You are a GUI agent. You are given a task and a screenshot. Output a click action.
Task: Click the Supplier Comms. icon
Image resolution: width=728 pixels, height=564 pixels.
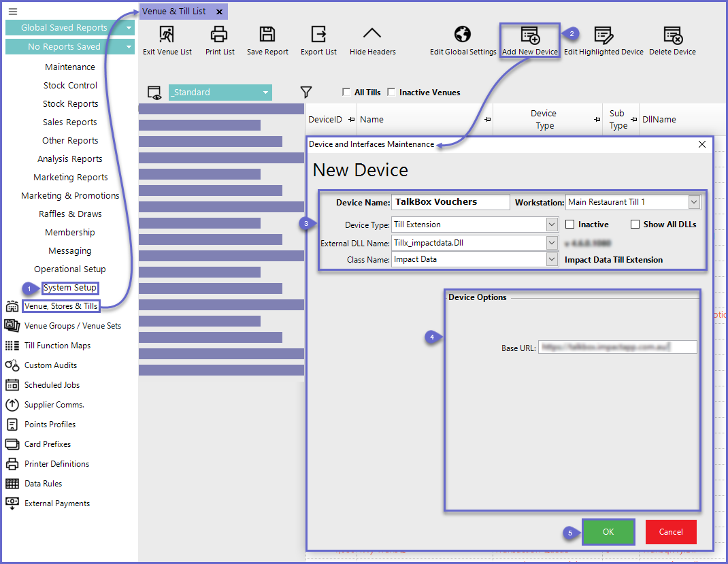[x=12, y=405]
